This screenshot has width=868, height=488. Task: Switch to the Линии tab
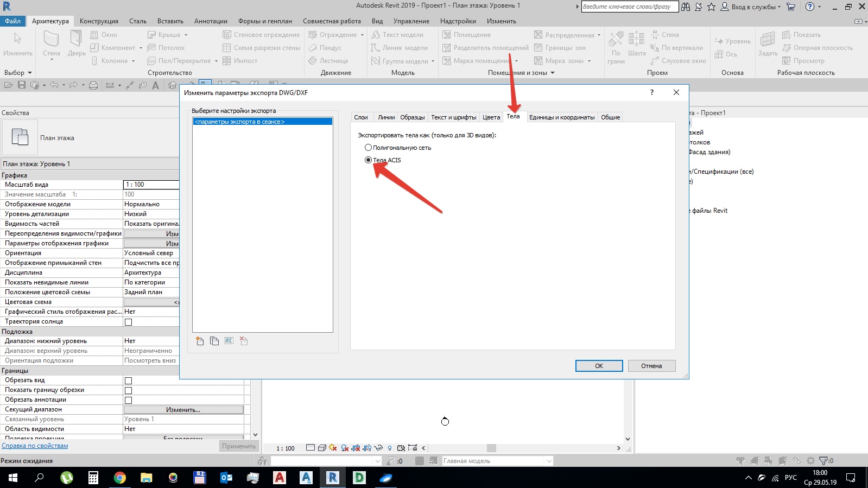387,117
